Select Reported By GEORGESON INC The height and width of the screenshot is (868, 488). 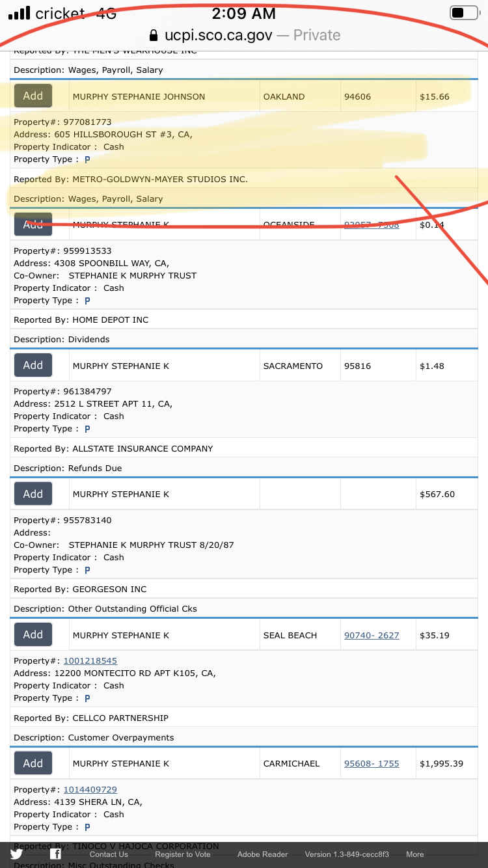pyautogui.click(x=80, y=590)
